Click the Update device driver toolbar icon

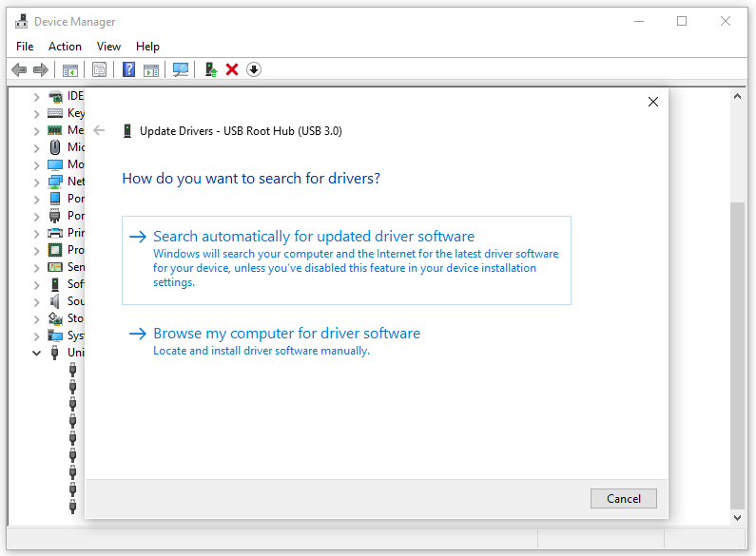tap(211, 69)
